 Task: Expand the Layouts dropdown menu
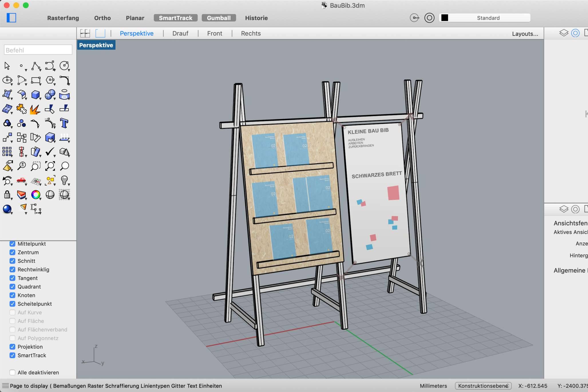coord(525,34)
